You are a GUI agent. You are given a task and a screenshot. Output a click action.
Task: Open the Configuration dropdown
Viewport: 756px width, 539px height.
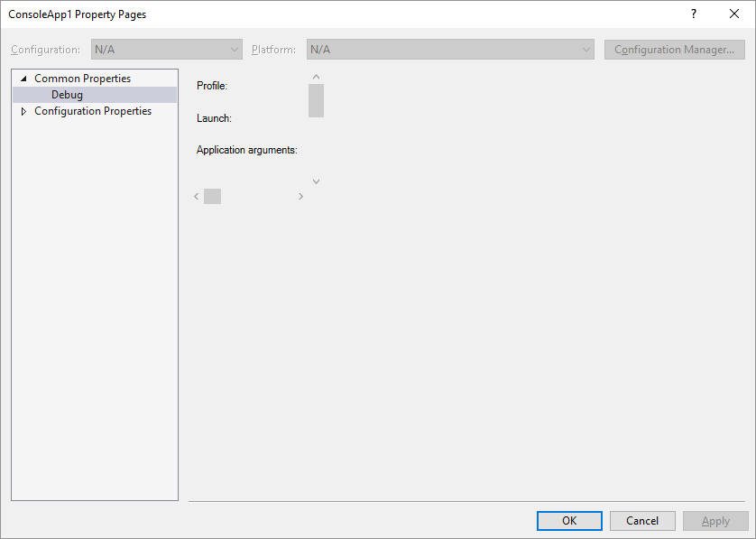pyautogui.click(x=167, y=50)
